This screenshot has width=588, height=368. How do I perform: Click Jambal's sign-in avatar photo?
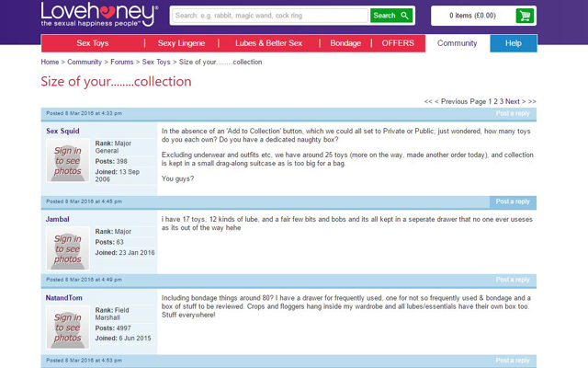coord(68,248)
